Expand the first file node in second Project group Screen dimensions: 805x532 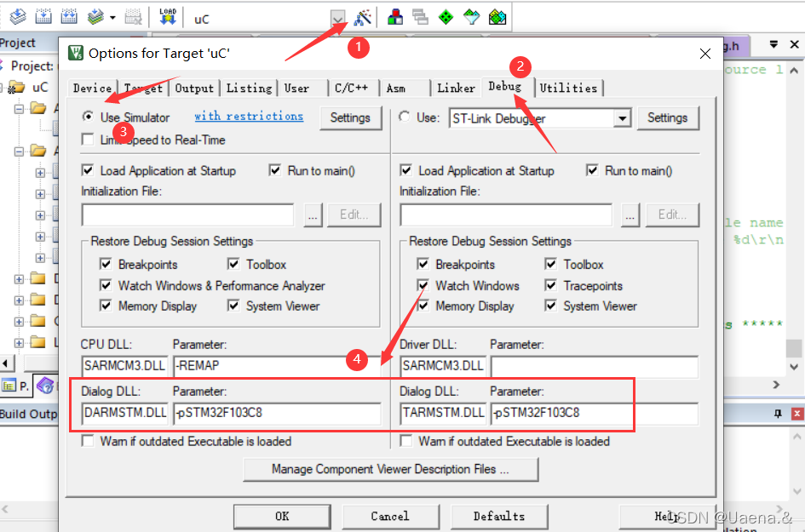(x=40, y=173)
